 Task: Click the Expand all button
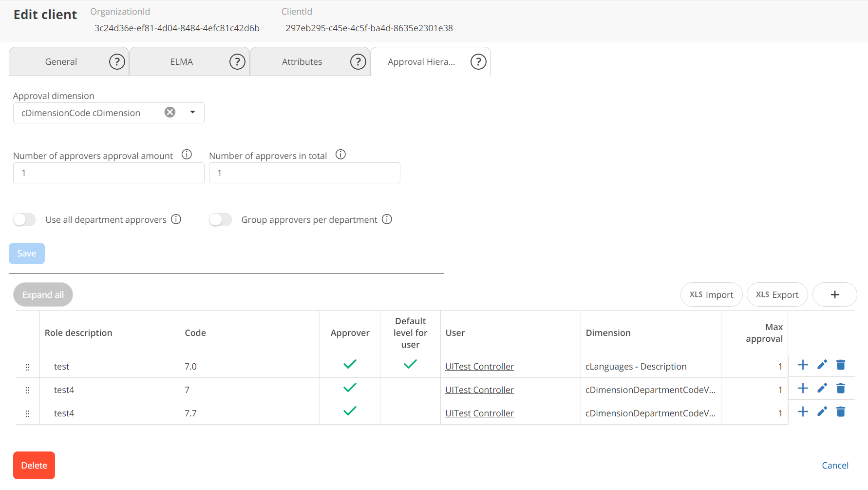pos(43,295)
